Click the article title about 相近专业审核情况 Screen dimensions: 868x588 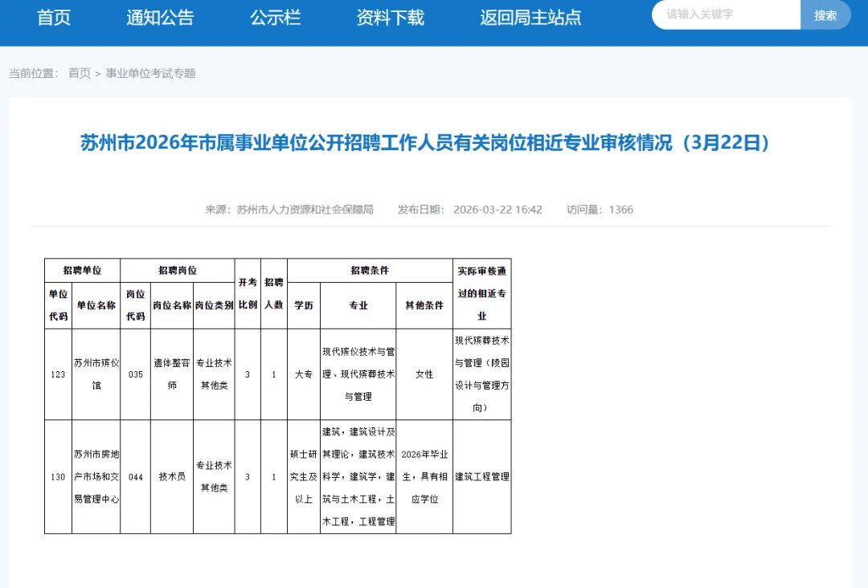[425, 143]
